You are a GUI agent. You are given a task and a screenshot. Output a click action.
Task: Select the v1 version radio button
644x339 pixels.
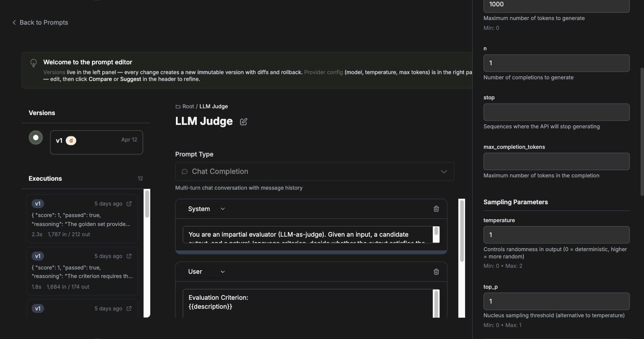(x=36, y=137)
